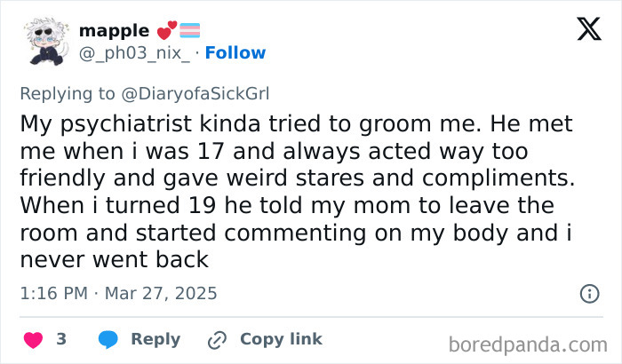This screenshot has width=622, height=364.
Task: Open the tweet info circle icon
Action: tap(588, 293)
